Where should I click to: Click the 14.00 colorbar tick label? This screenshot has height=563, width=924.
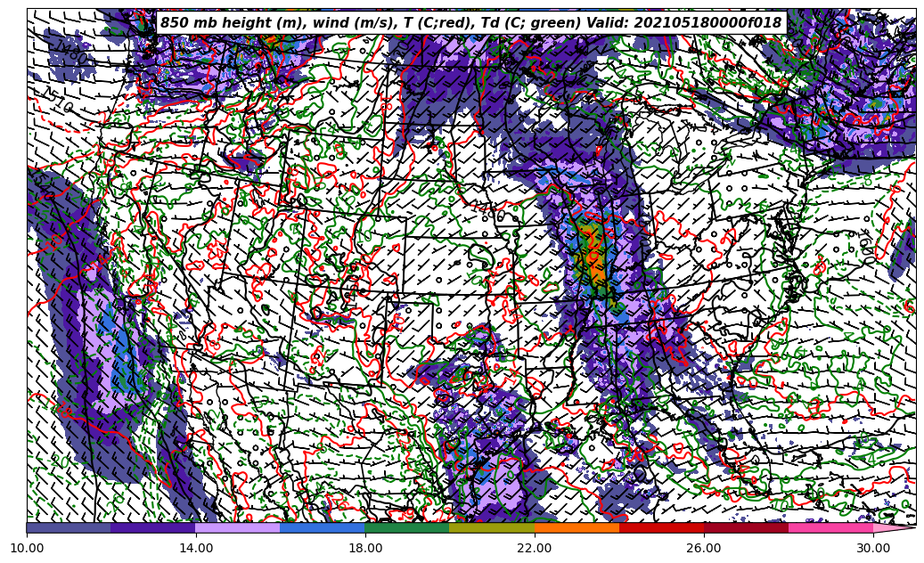[196, 548]
